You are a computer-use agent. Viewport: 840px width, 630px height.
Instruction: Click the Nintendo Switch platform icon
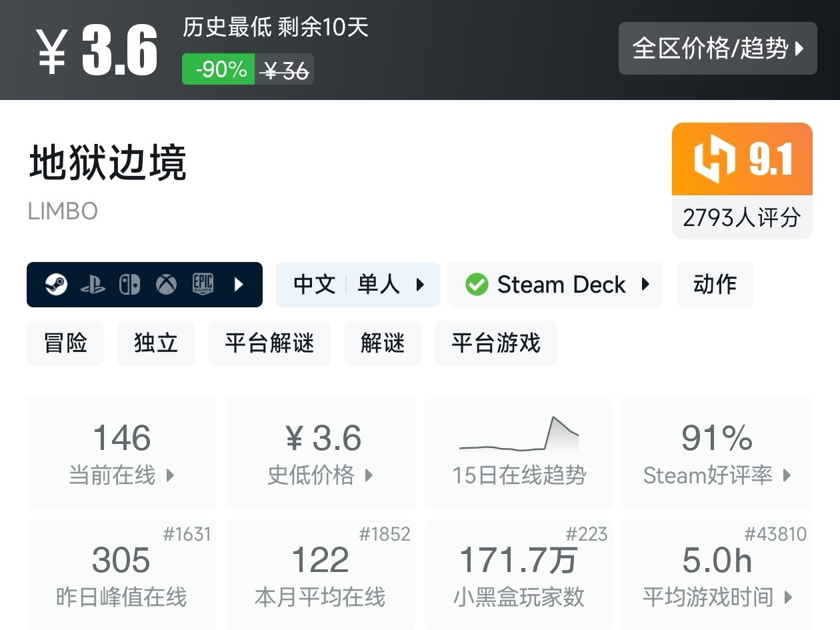(129, 285)
